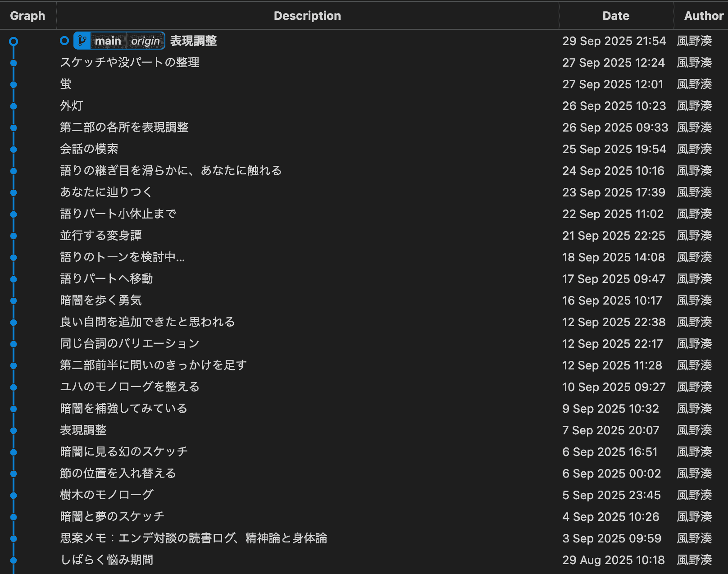The image size is (728, 574).
Task: Click the main branch badge
Action: [x=108, y=41]
